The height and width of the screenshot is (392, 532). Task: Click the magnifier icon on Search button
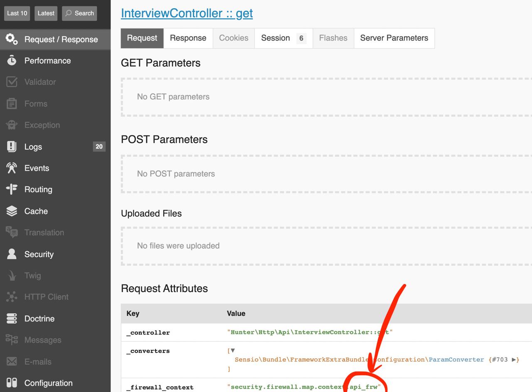pos(69,13)
